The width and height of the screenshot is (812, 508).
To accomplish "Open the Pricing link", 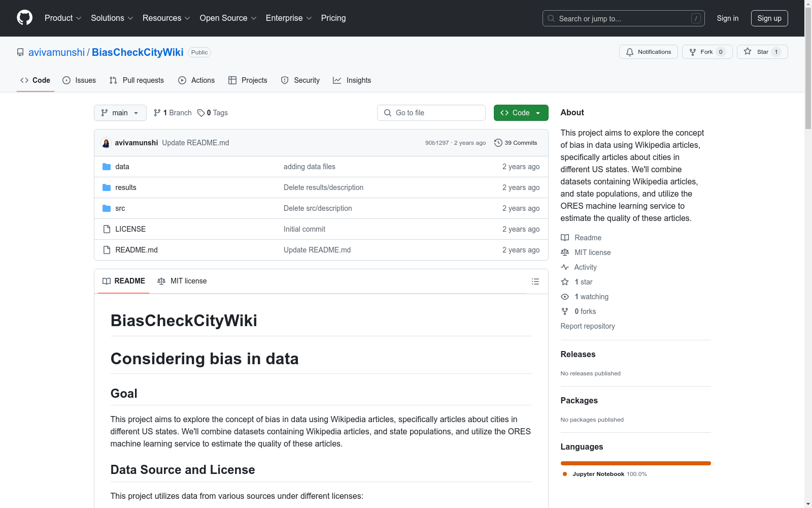I will [x=333, y=18].
